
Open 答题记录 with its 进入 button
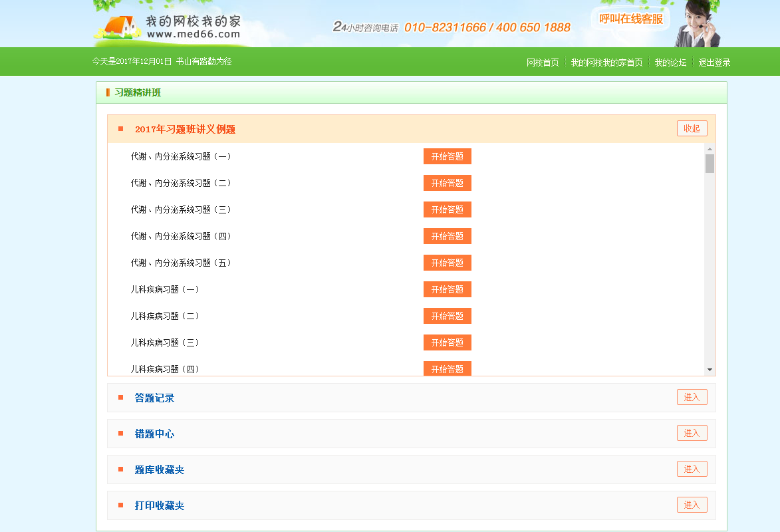[x=692, y=397]
